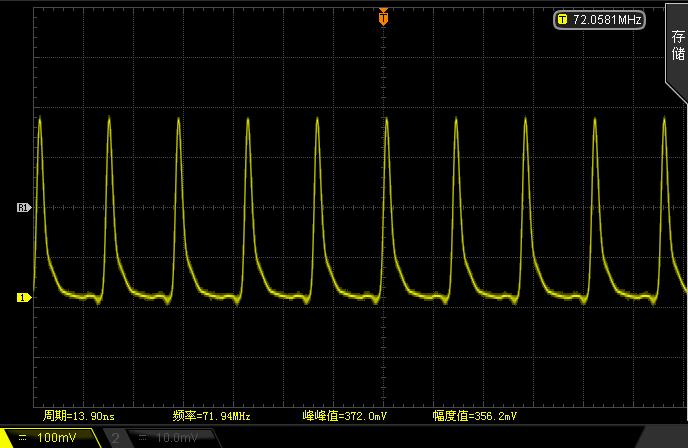Click the waveform peak under the trigger marker
The image size is (688, 448).
click(x=386, y=119)
